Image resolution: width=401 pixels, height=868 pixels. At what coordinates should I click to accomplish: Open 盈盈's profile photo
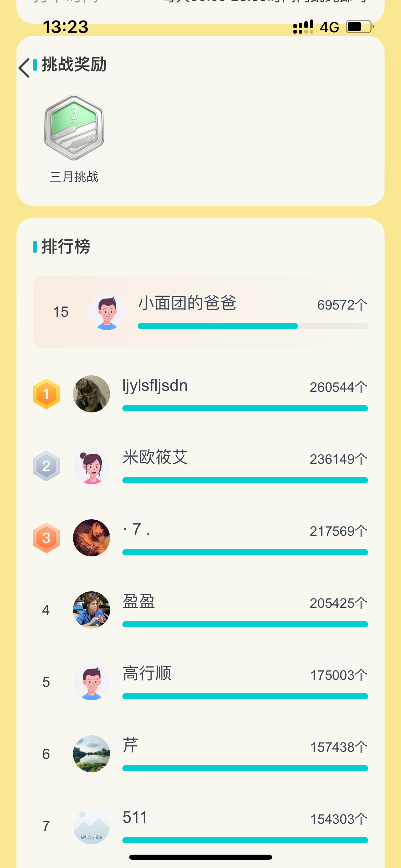(92, 610)
